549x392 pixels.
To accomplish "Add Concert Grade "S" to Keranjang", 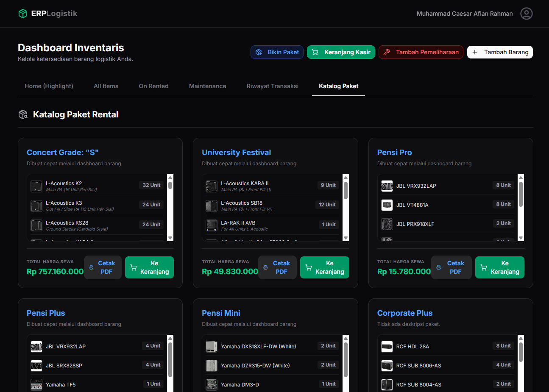I will tap(149, 267).
